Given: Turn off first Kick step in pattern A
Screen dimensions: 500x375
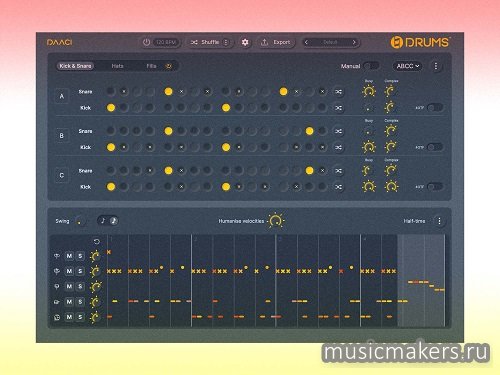Looking at the screenshot, I should (111, 108).
